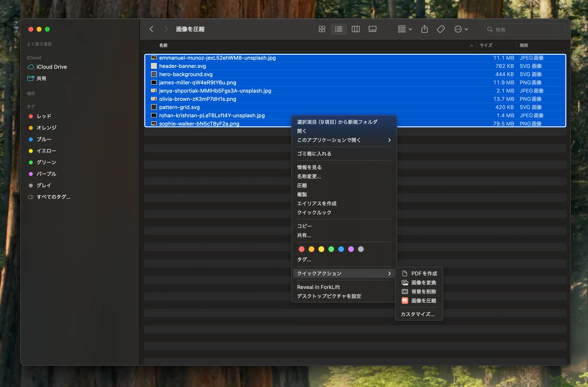Viewport: 588px width, 387px height.
Task: Run 画像を圧縮 quick action
Action: (419, 301)
